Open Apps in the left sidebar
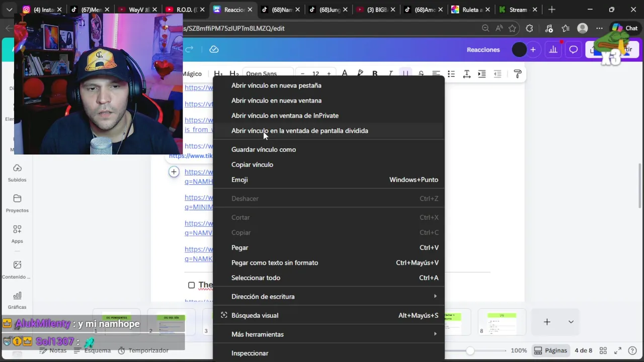644x362 pixels. [17, 234]
